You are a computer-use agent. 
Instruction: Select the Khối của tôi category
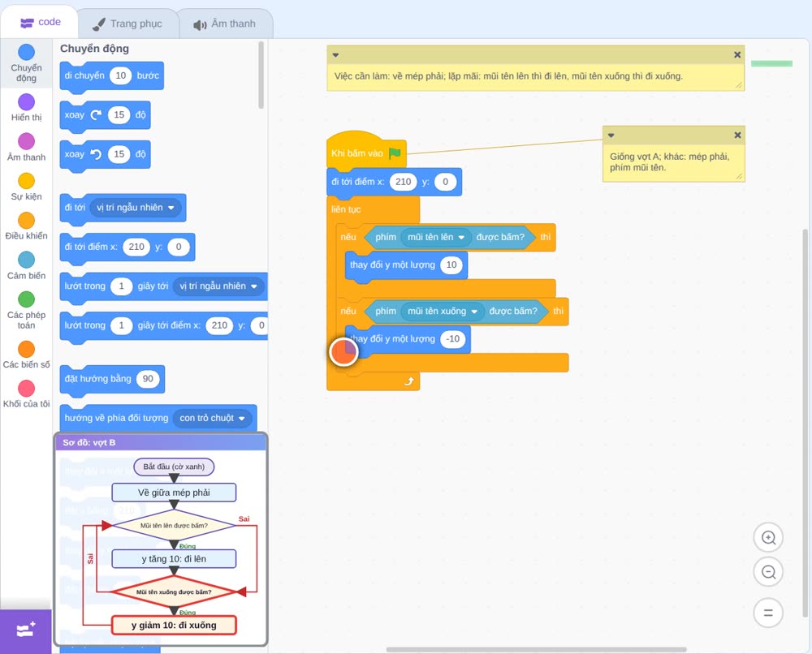point(26,394)
